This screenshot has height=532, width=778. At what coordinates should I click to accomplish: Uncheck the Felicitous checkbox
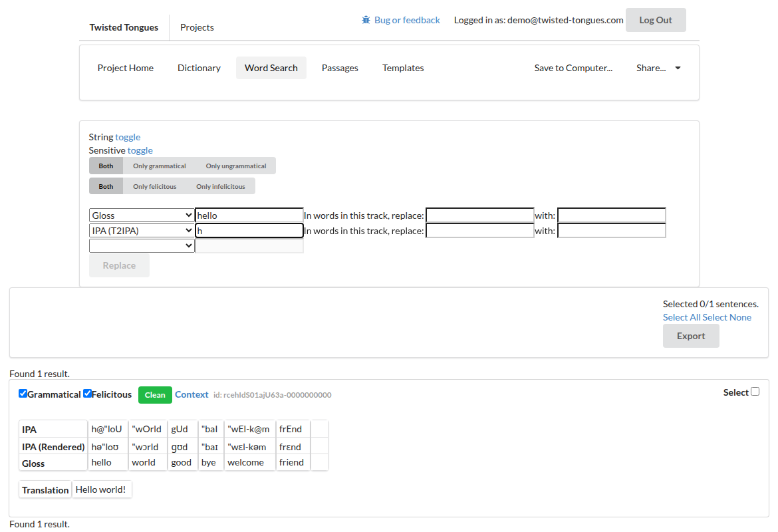pos(87,394)
